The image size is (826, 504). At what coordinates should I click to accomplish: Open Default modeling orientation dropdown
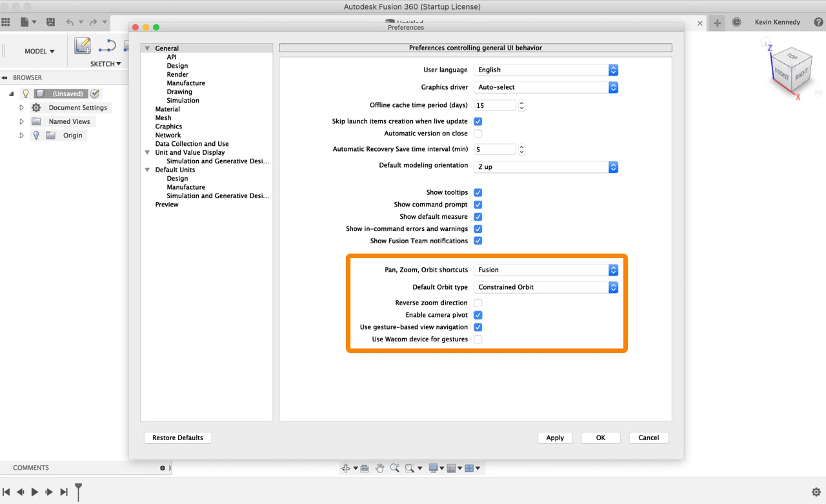coord(546,167)
